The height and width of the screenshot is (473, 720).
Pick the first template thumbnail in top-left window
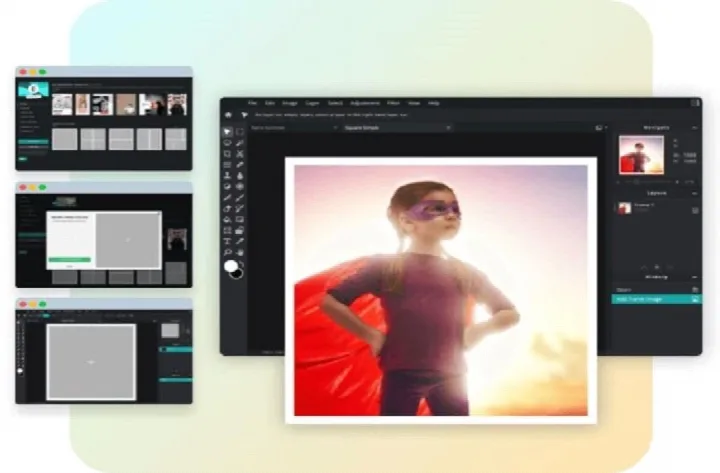pyautogui.click(x=62, y=104)
